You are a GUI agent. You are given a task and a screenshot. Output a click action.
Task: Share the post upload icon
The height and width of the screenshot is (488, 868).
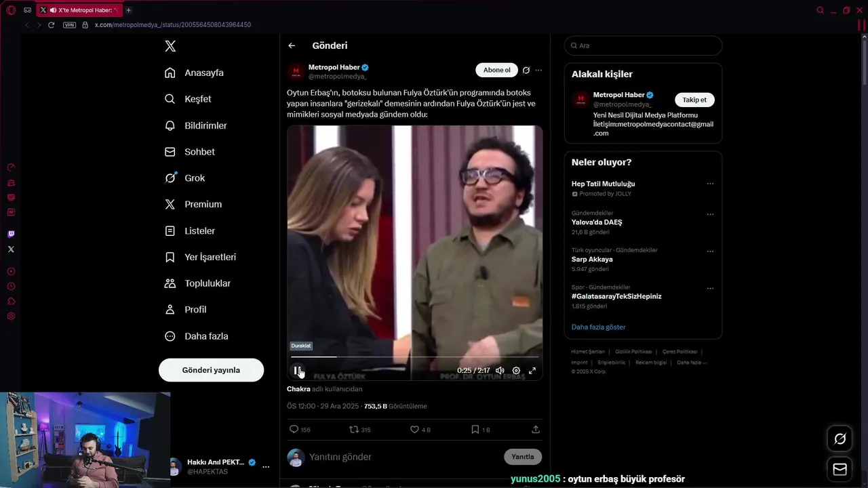pyautogui.click(x=536, y=429)
